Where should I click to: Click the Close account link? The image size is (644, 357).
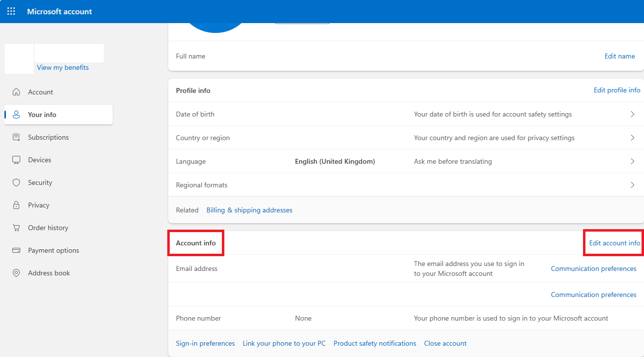(445, 343)
